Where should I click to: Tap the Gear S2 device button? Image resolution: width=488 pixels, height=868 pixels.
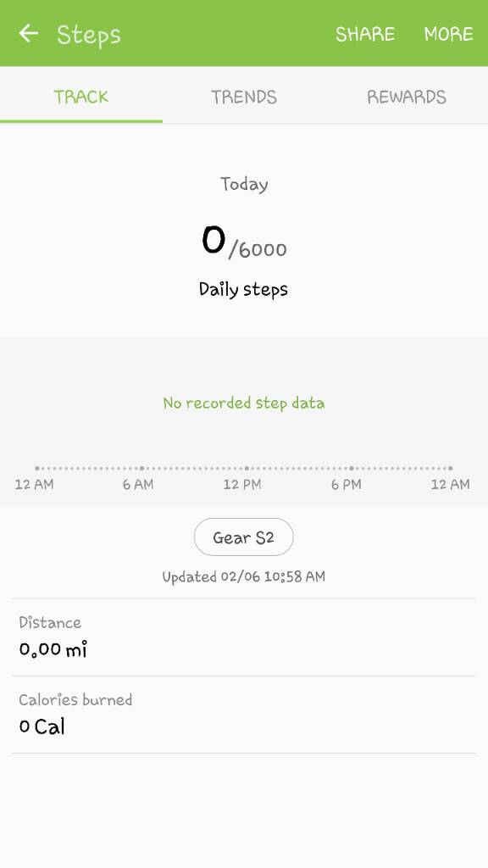243,537
